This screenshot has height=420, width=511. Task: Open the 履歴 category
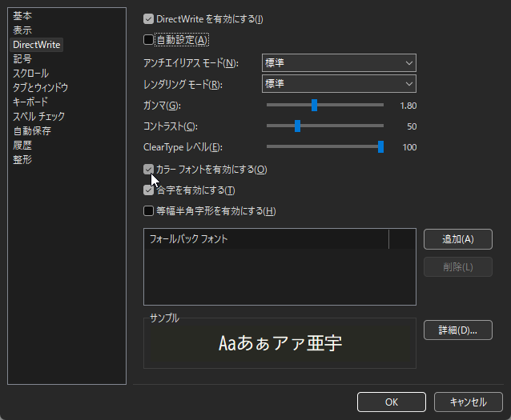pyautogui.click(x=22, y=146)
